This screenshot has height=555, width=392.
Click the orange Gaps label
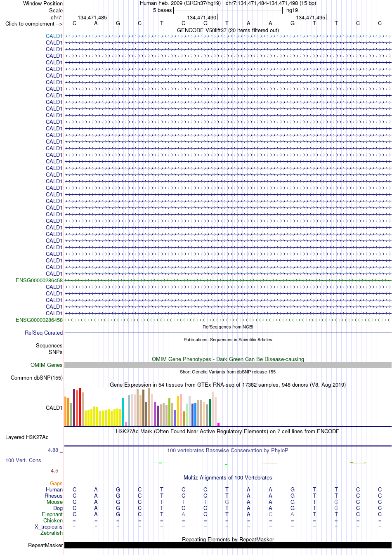coord(56,484)
